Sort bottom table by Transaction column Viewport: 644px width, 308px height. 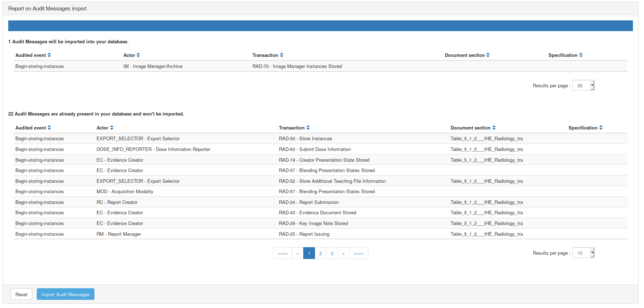[x=308, y=128]
